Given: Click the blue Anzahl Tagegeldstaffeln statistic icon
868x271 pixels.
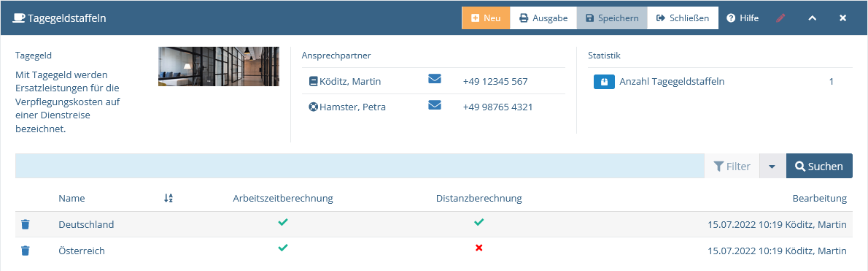Looking at the screenshot, I should coord(604,82).
